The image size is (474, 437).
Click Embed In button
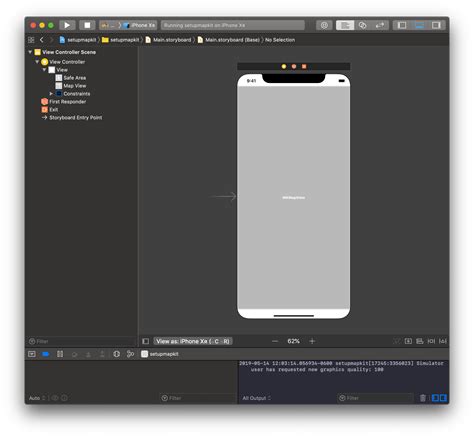coord(408,341)
